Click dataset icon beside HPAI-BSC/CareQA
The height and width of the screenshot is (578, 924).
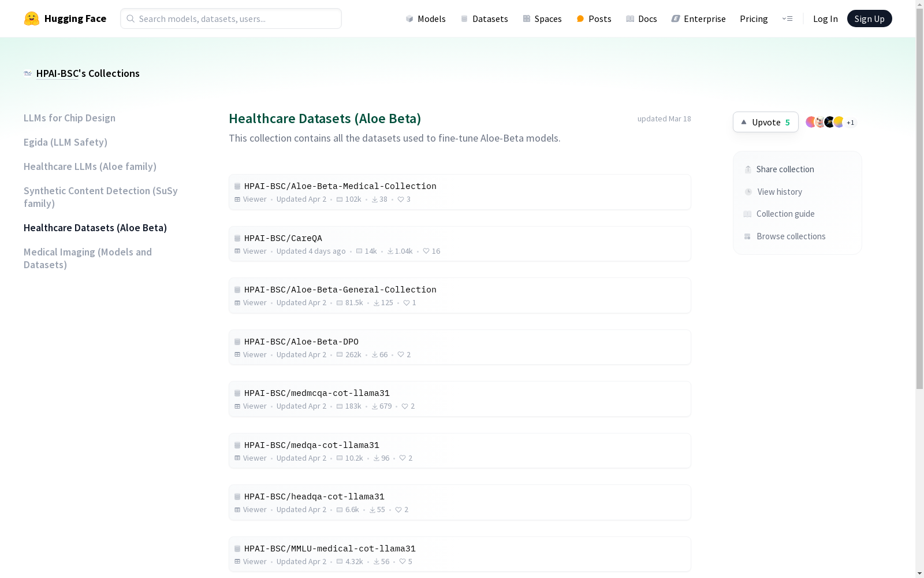tap(237, 238)
